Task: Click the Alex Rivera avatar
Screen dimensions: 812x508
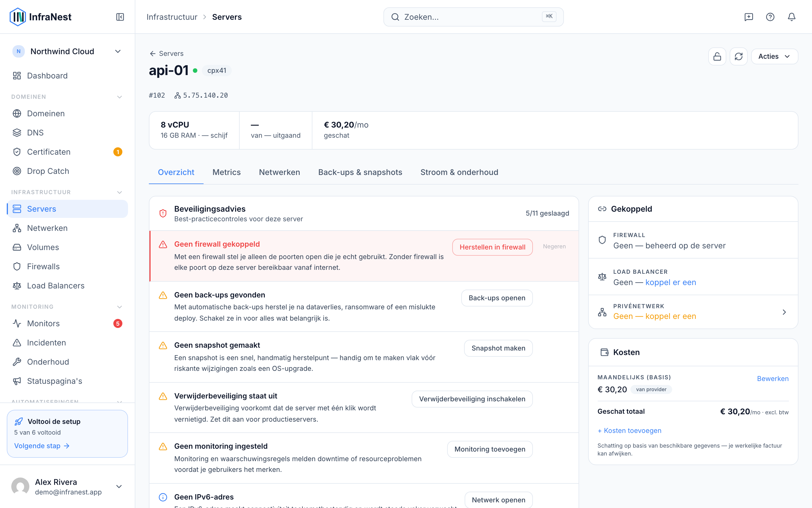Action: click(21, 487)
